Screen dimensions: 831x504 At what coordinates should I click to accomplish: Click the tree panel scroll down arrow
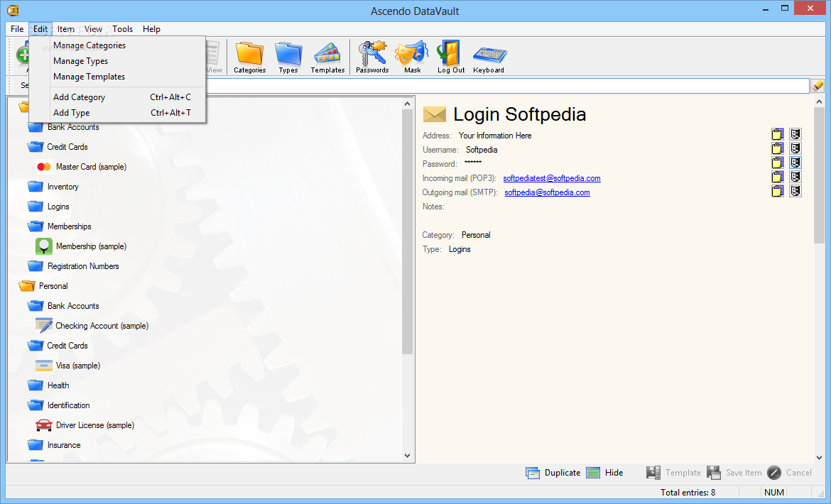[407, 455]
